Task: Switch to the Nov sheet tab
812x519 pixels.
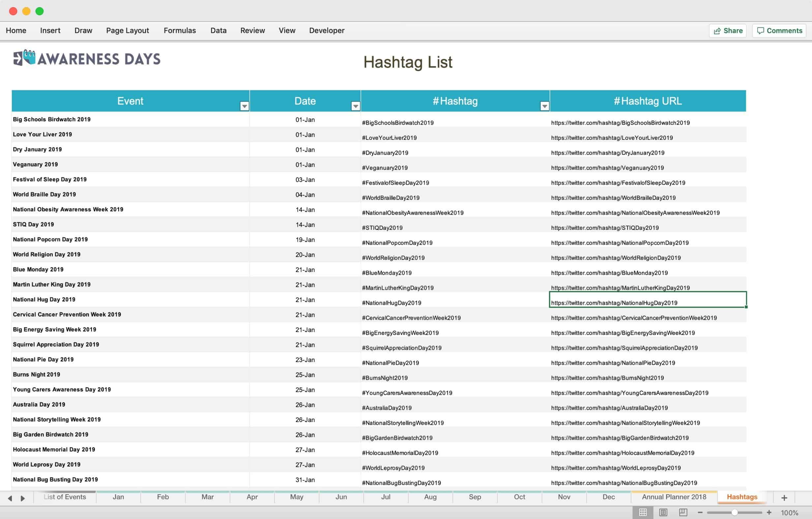Action: 564,497
